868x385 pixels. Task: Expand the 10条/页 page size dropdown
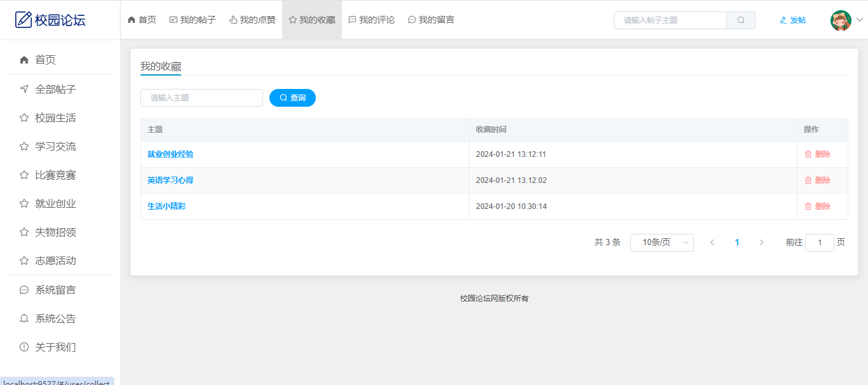661,243
